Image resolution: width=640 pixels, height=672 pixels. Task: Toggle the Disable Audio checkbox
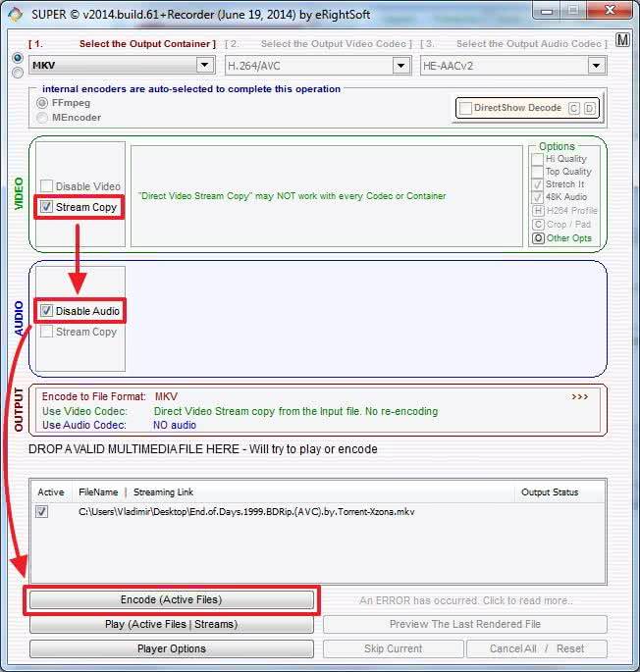tap(46, 311)
